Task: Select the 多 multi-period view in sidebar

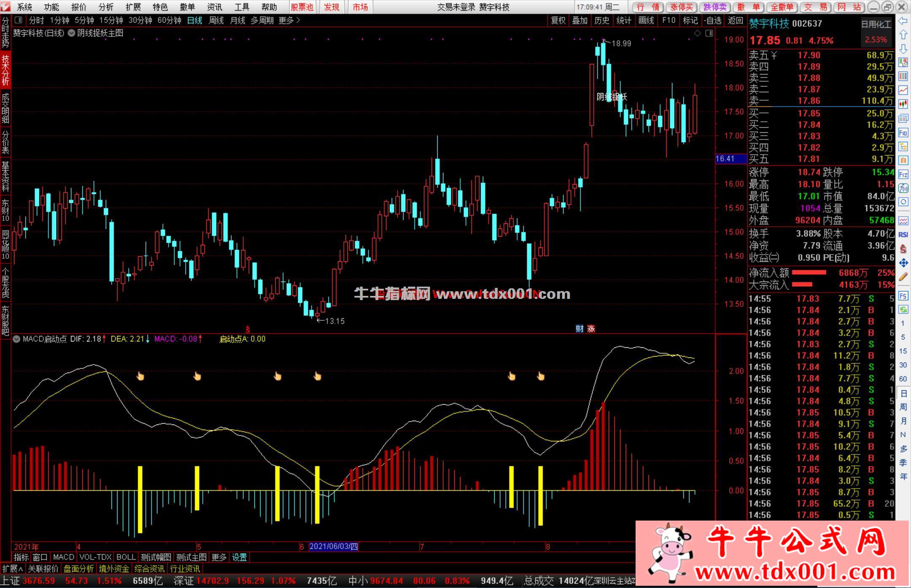Action: (903, 448)
